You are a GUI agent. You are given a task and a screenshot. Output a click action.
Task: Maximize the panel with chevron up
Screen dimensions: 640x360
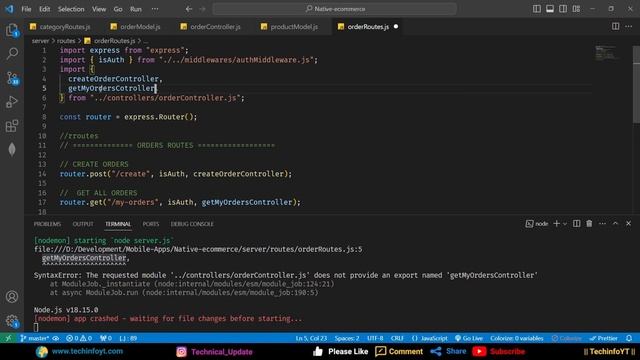[616, 224]
